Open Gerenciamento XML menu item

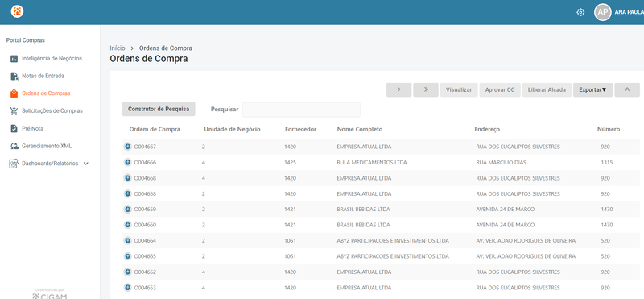47,146
